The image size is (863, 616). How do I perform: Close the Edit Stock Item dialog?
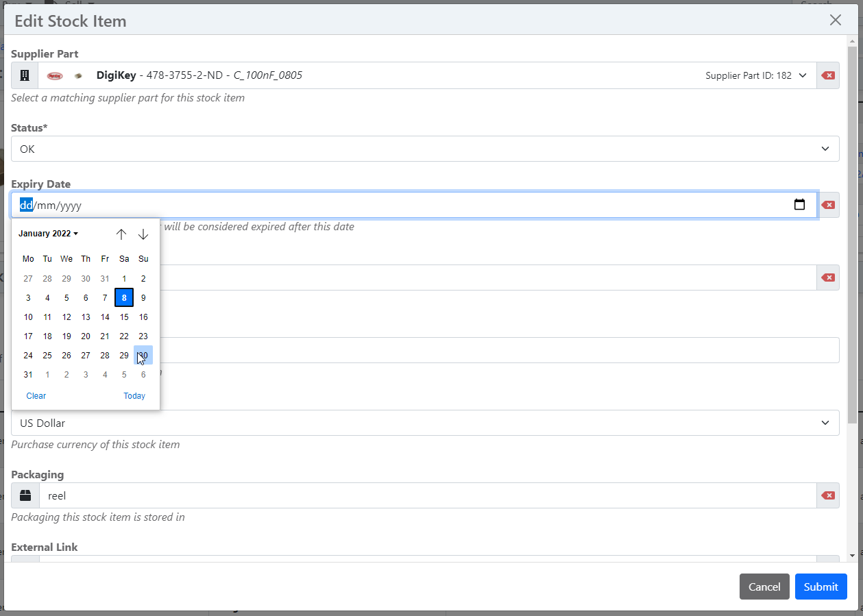pyautogui.click(x=835, y=20)
